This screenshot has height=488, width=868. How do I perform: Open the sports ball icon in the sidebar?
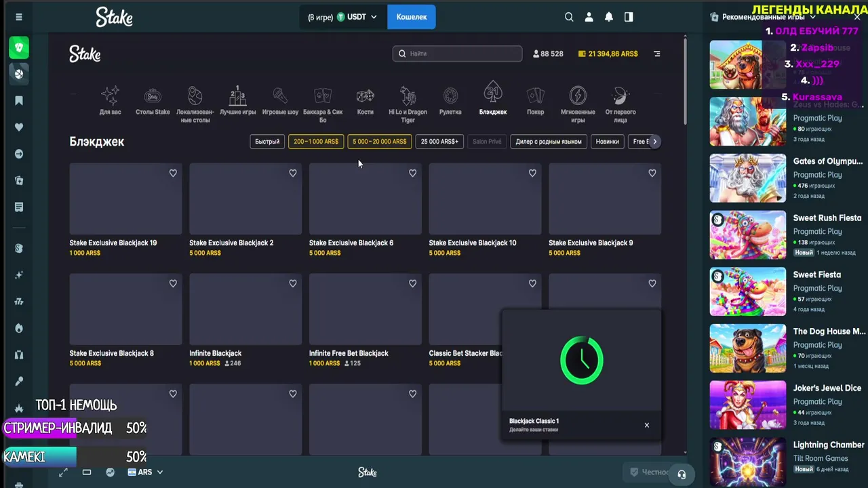click(x=19, y=74)
